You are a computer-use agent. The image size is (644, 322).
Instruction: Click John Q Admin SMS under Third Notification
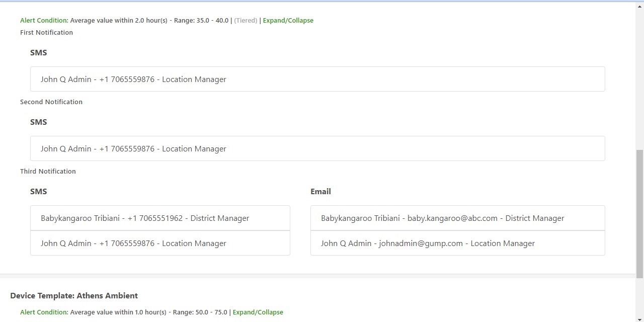pyautogui.click(x=160, y=243)
